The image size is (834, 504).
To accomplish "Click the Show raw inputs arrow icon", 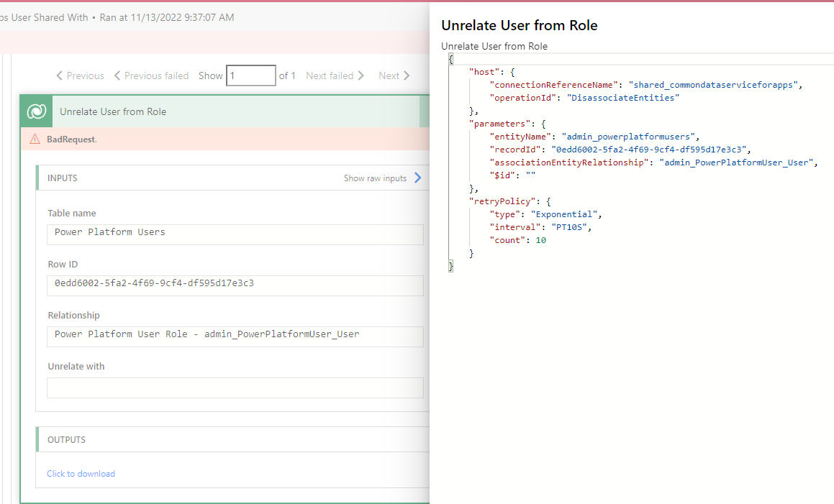I will (x=418, y=178).
